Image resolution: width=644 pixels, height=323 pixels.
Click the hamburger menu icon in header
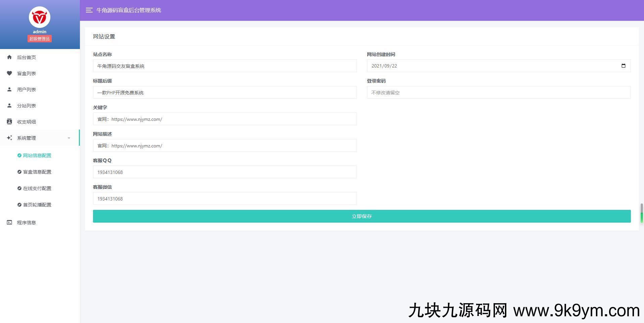(x=89, y=10)
